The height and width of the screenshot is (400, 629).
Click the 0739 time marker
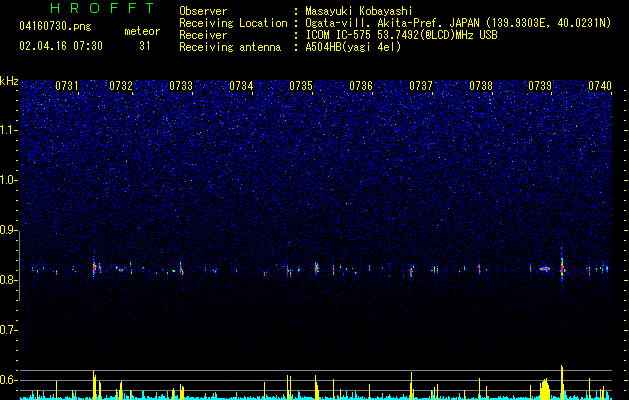pyautogui.click(x=540, y=85)
